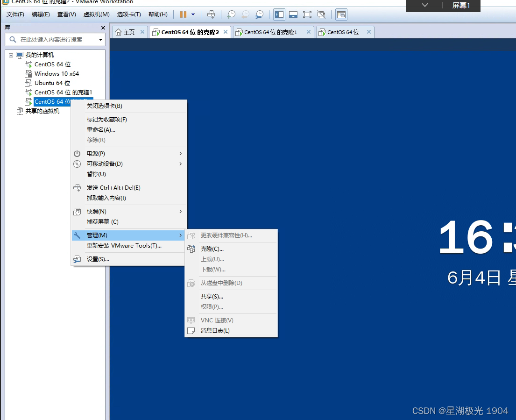Click the Send Ctrl+Alt+Del toolbar icon
516x420 pixels.
click(211, 14)
